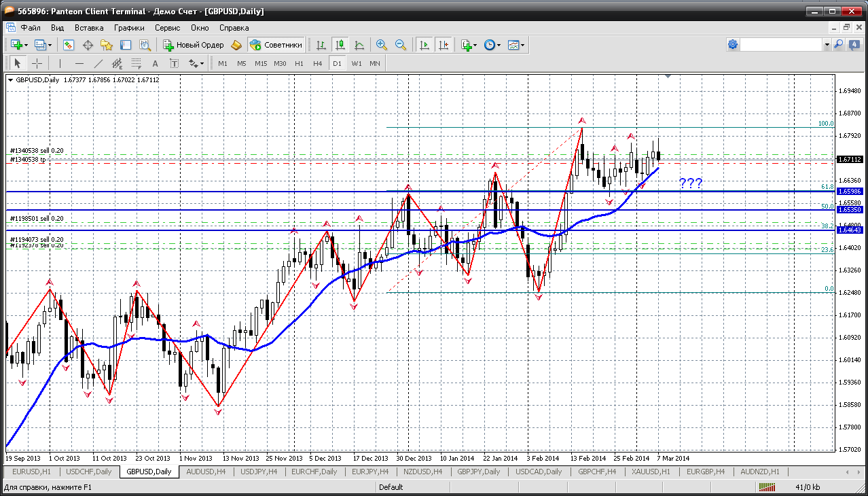The width and height of the screenshot is (868, 496).
Task: Expand the indicators list dropdown
Action: pyautogui.click(x=475, y=45)
